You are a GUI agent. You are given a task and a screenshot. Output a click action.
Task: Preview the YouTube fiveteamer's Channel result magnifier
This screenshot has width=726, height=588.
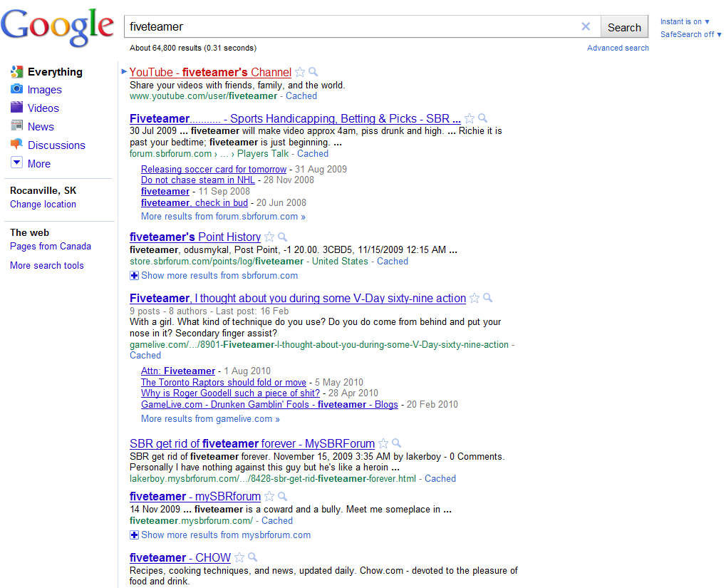click(313, 72)
